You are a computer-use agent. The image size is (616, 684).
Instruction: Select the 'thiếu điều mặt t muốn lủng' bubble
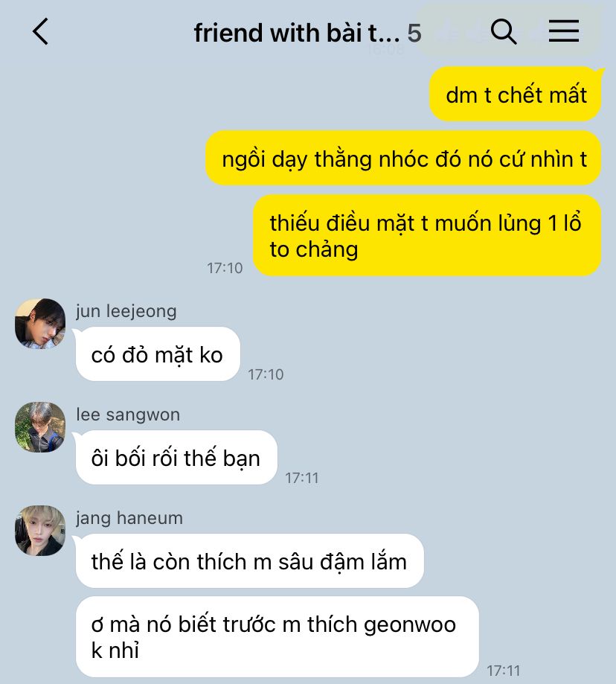point(427,235)
